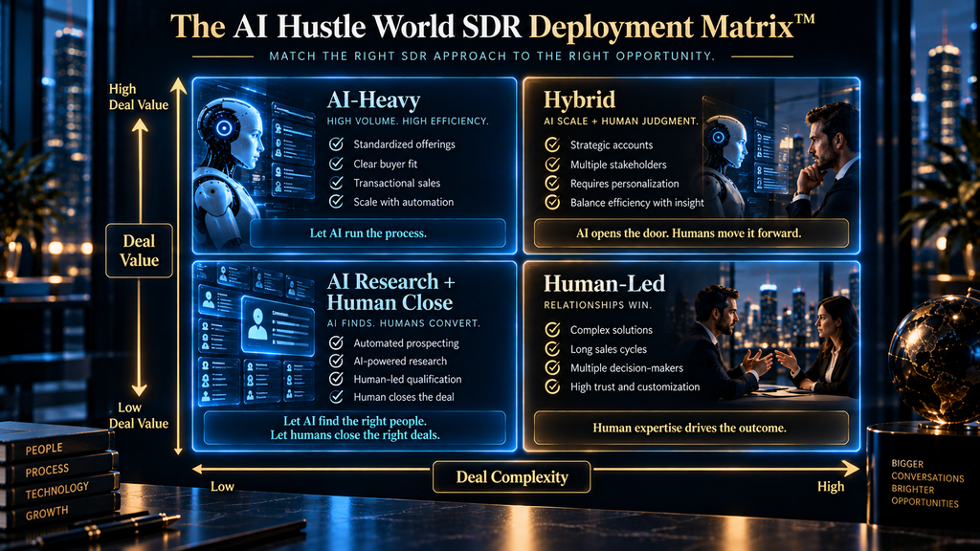This screenshot has width=980, height=551.
Task: Click the checkmark beside Strategic accounts
Action: coord(552,145)
